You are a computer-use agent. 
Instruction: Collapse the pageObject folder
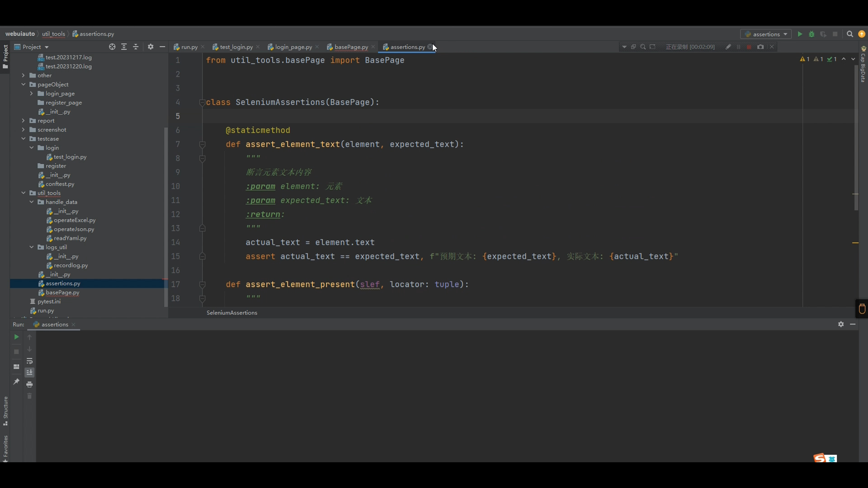coord(23,84)
